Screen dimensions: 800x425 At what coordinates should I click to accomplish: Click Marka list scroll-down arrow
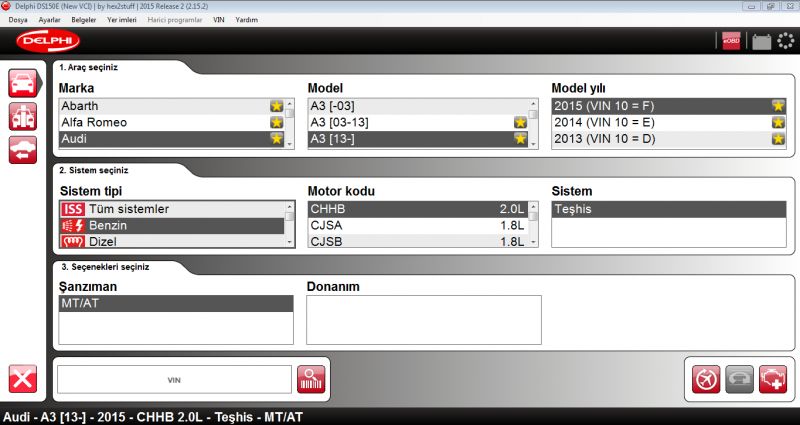[290, 144]
